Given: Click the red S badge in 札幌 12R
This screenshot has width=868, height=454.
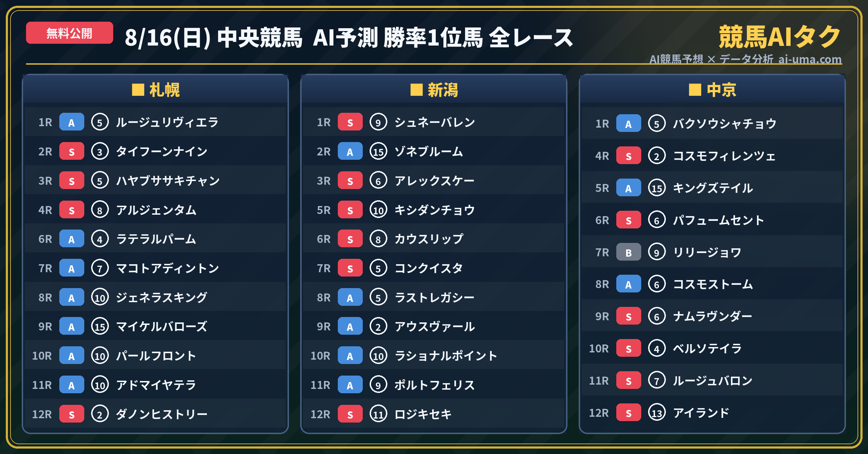Looking at the screenshot, I should tap(72, 414).
